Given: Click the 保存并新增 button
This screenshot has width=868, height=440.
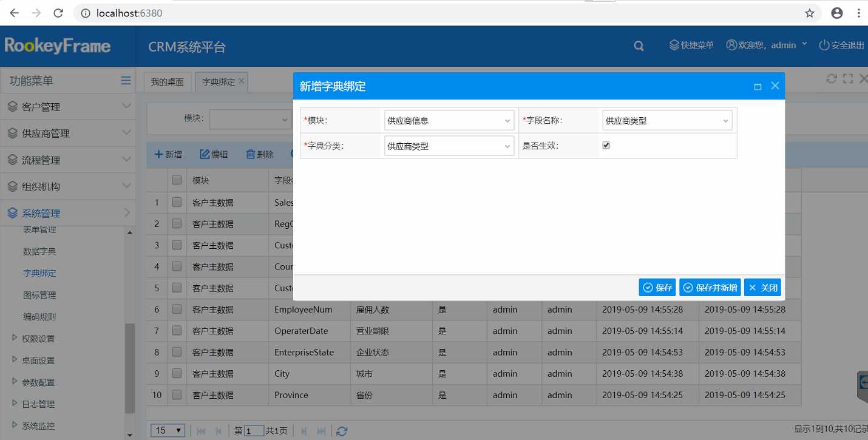Looking at the screenshot, I should click(x=710, y=288).
